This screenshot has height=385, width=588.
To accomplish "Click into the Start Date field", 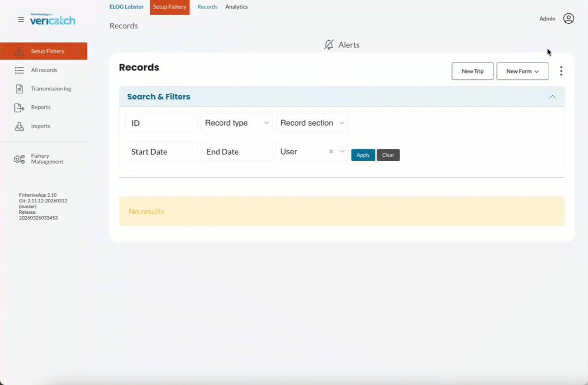I will (x=161, y=152).
